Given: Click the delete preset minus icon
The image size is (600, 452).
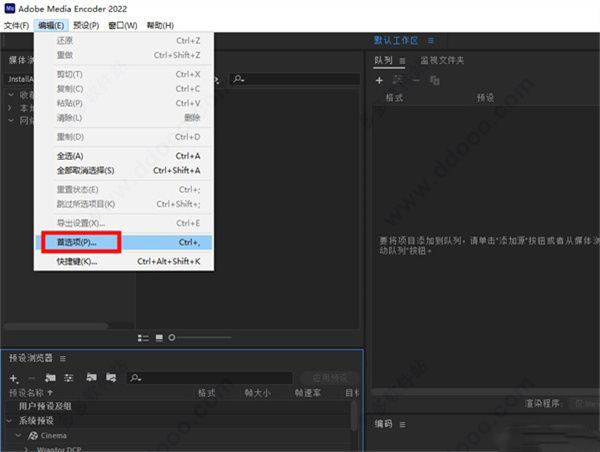Looking at the screenshot, I should (32, 378).
